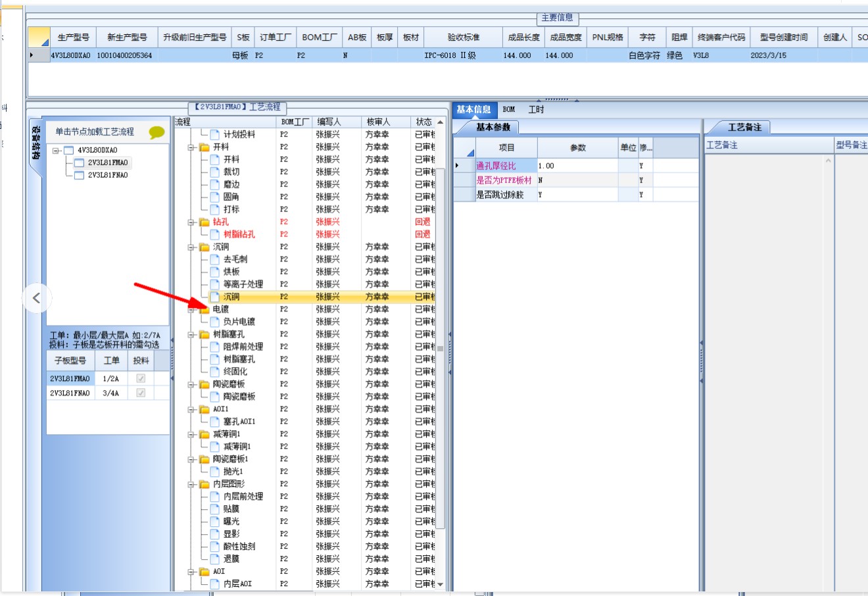Click the 等离子处理 document icon
This screenshot has width=868, height=596.
click(x=214, y=284)
